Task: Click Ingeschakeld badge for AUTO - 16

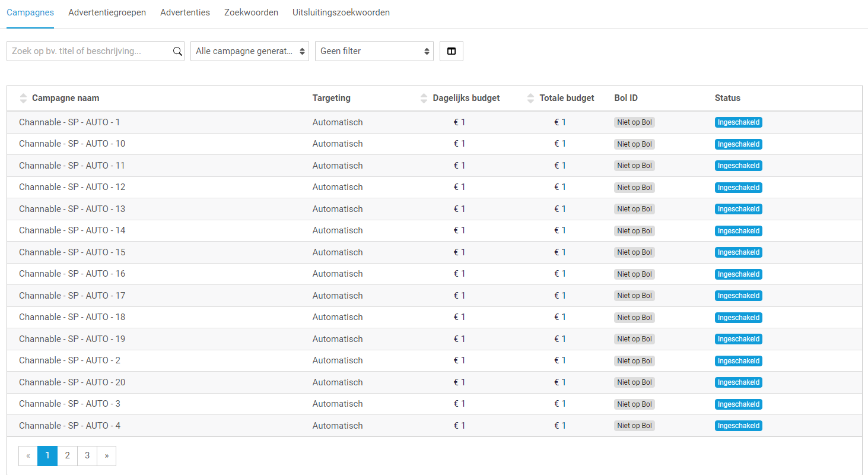Action: pyautogui.click(x=739, y=274)
